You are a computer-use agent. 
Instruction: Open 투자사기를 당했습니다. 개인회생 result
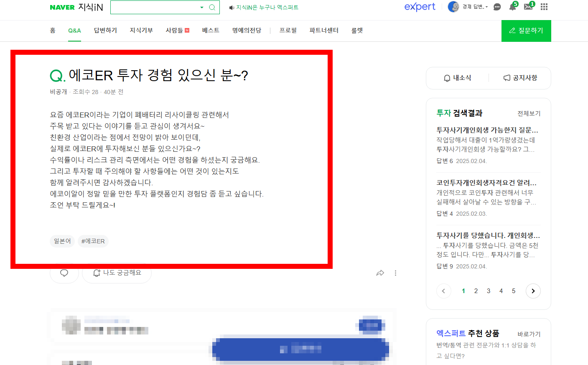[x=488, y=235]
